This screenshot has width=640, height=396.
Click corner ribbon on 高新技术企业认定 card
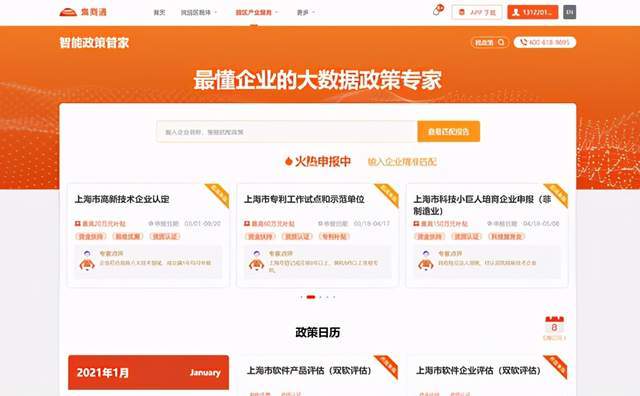[218, 195]
